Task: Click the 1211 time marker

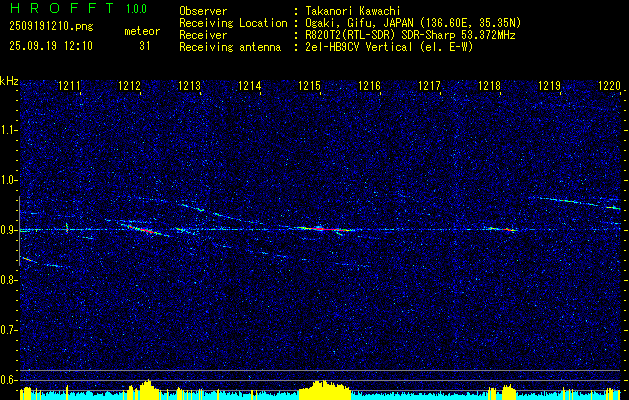Action: 69,85
